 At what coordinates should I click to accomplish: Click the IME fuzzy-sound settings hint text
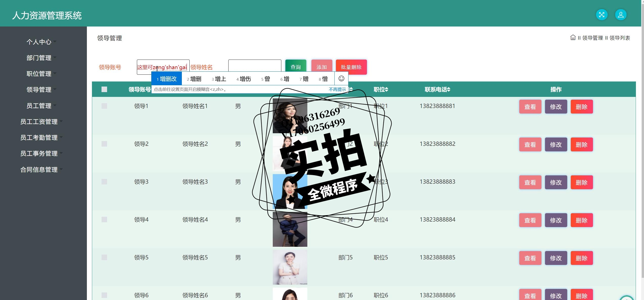click(x=190, y=89)
